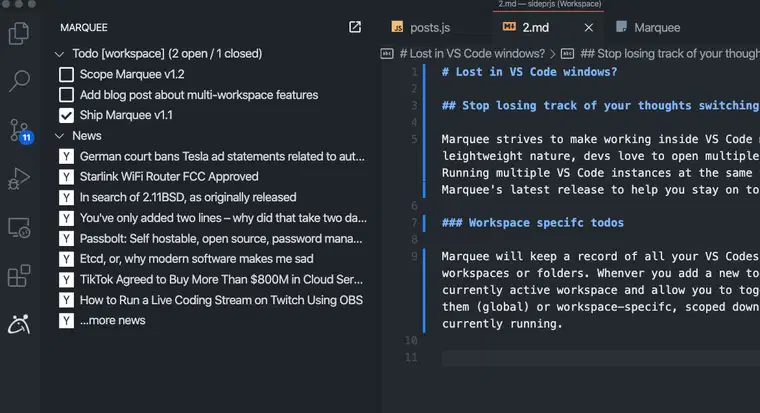
Task: Collapse the News section
Action: click(60, 136)
